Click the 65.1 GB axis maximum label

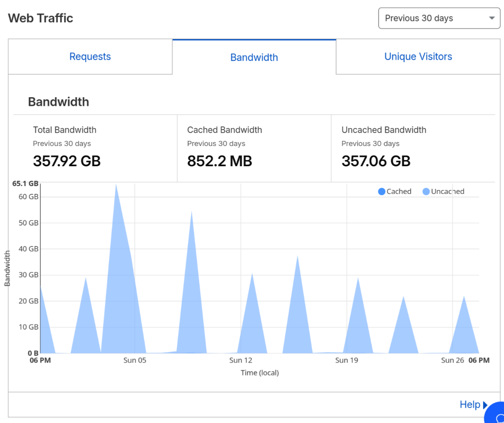click(x=25, y=183)
